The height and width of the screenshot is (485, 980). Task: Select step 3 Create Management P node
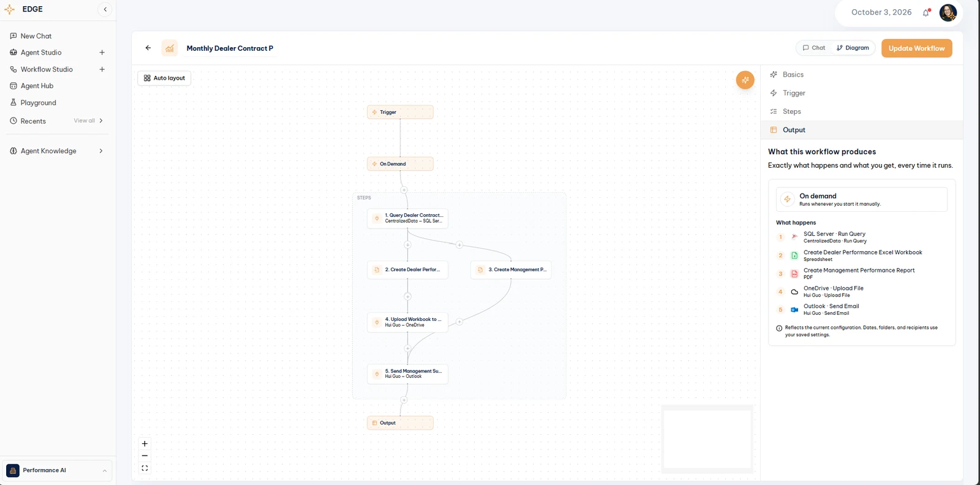pos(511,270)
